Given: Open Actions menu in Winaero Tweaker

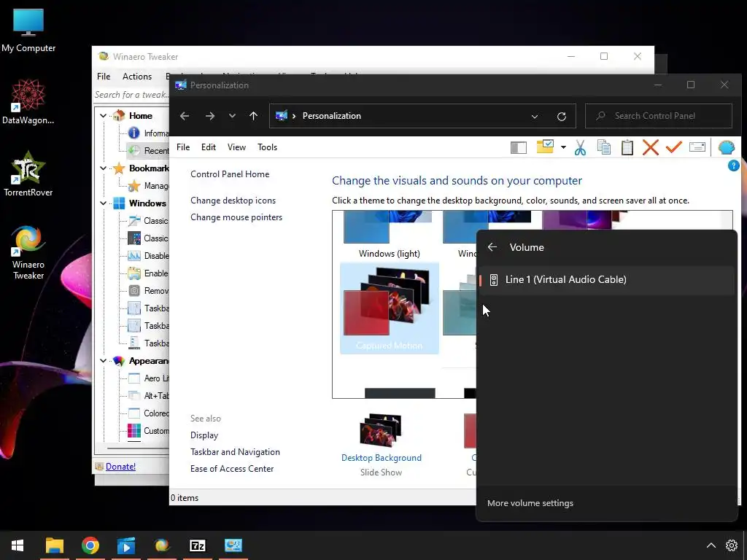Looking at the screenshot, I should 136,77.
